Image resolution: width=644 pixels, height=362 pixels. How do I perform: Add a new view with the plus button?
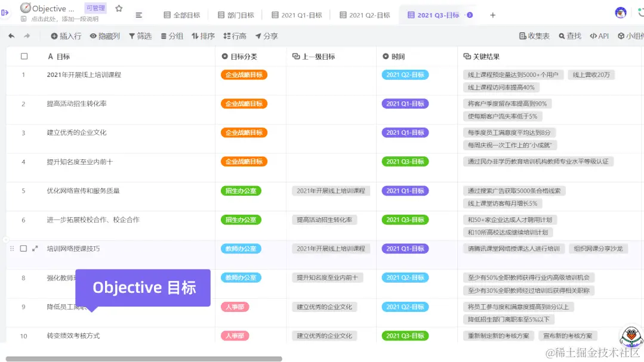[493, 15]
